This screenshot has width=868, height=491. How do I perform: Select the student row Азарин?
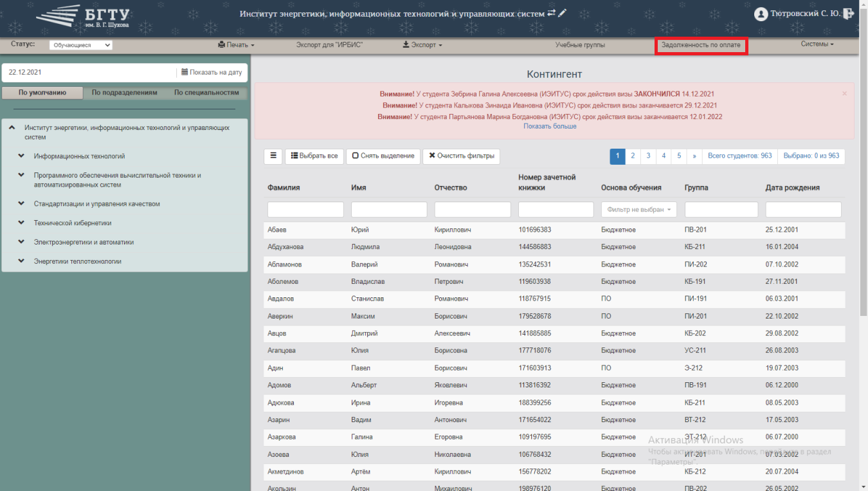[554, 420]
